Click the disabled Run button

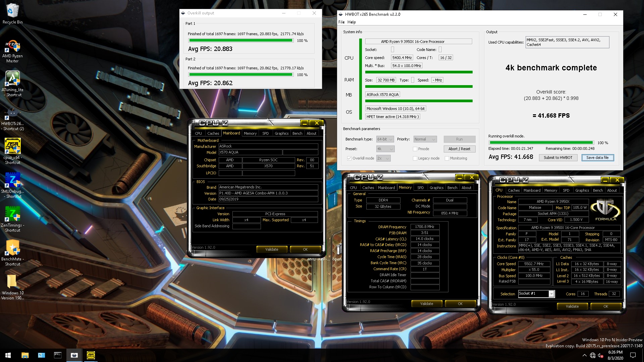coord(459,139)
